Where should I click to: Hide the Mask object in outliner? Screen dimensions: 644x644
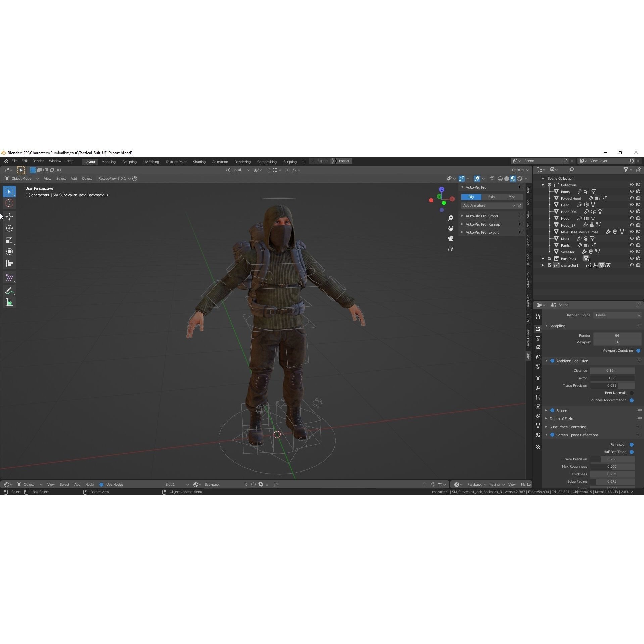[632, 238]
